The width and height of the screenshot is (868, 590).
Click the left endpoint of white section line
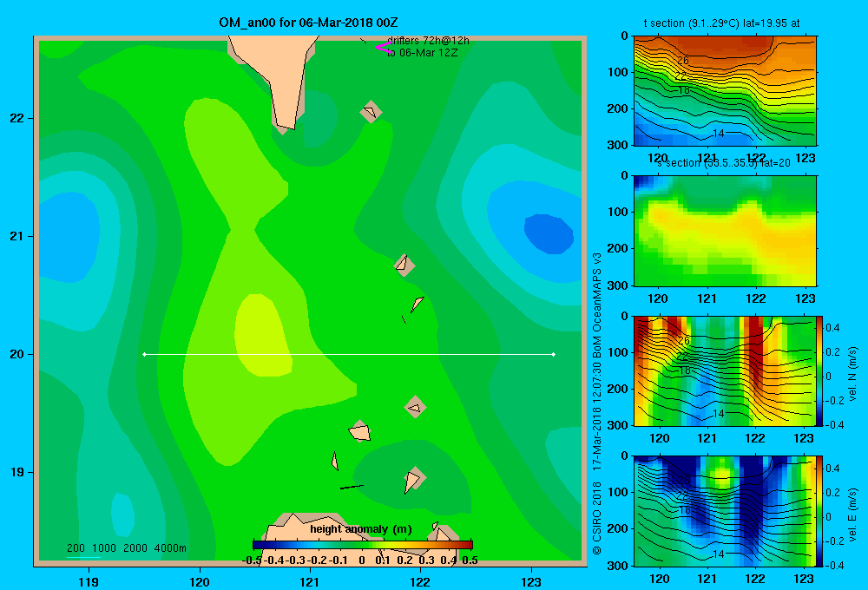pyautogui.click(x=144, y=354)
